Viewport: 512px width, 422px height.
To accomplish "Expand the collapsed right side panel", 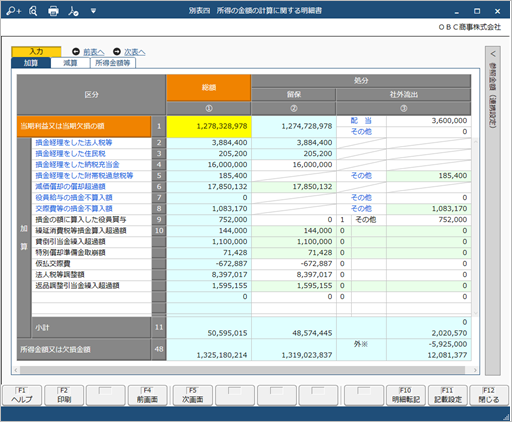I will coord(493,54).
